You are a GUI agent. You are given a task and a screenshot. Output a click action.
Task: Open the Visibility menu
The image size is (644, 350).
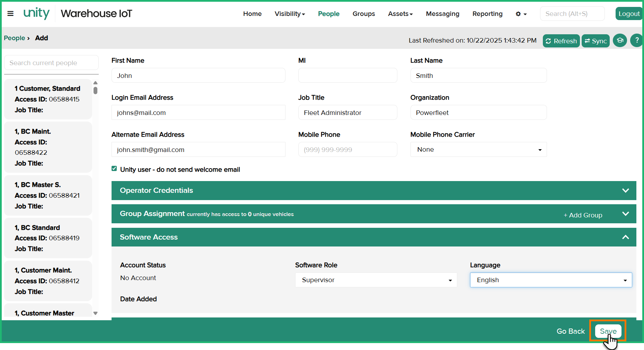(x=290, y=14)
